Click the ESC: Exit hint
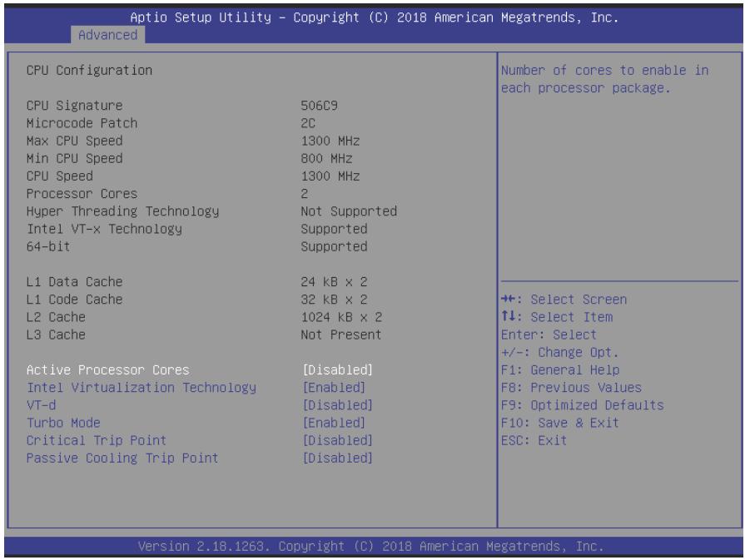 pyautogui.click(x=534, y=440)
